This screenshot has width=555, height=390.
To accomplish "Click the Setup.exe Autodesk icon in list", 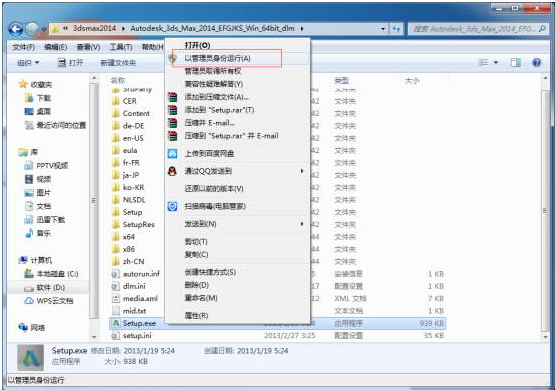I will (116, 323).
